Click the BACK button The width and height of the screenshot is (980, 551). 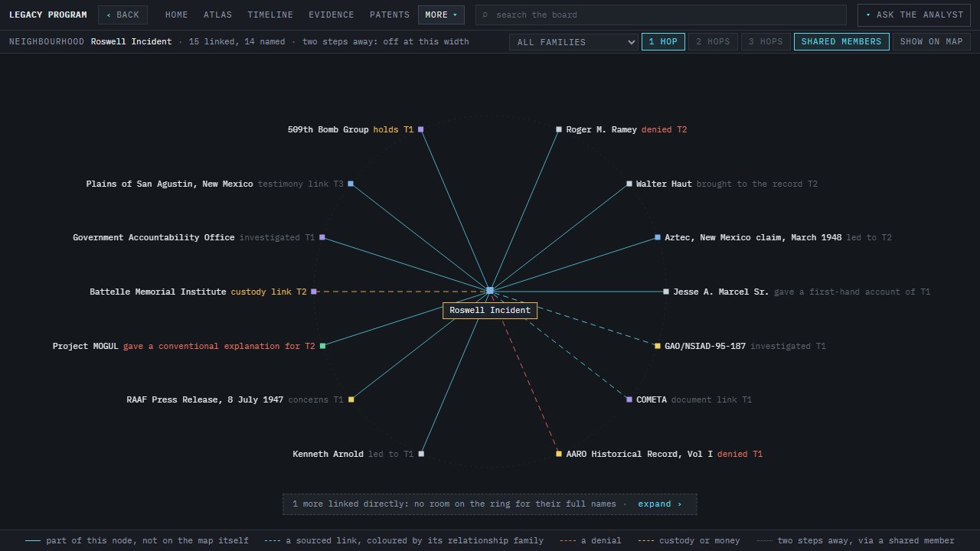click(x=122, y=15)
